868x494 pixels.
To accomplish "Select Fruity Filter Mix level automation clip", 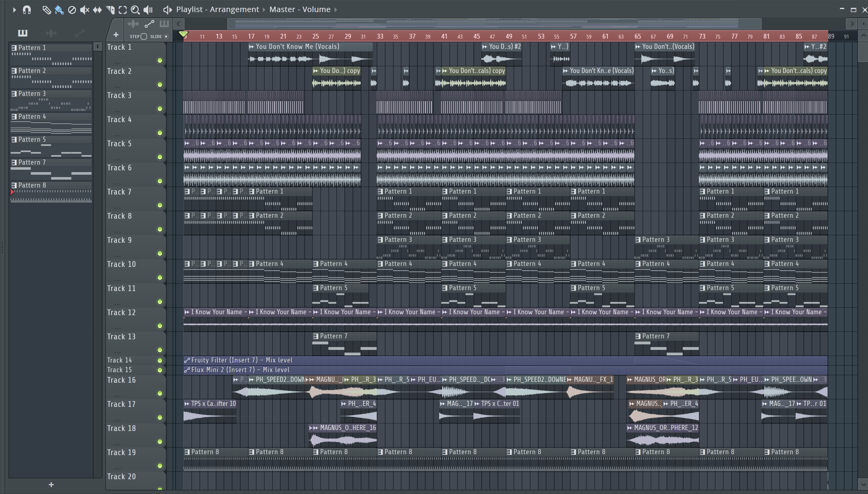I will [x=505, y=360].
